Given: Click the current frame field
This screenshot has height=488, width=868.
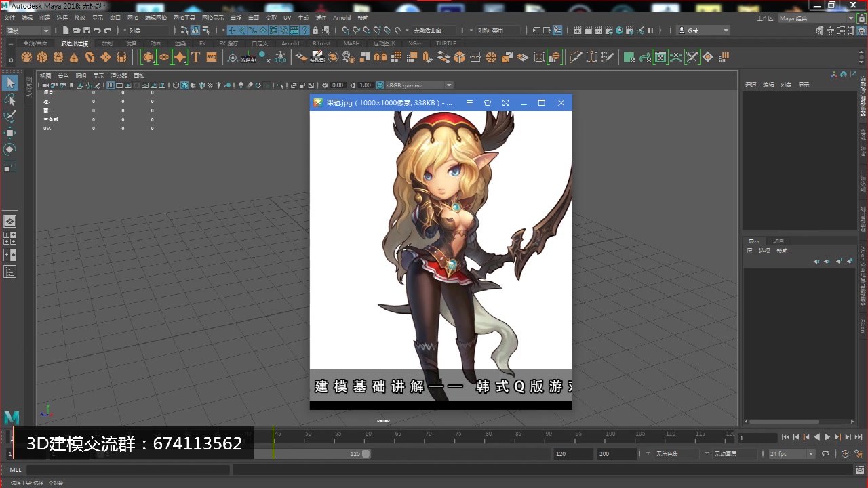Looking at the screenshot, I should [757, 438].
